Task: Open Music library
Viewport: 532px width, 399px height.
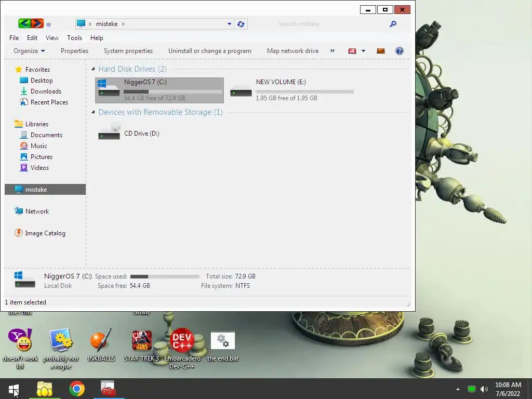Action: point(34,145)
